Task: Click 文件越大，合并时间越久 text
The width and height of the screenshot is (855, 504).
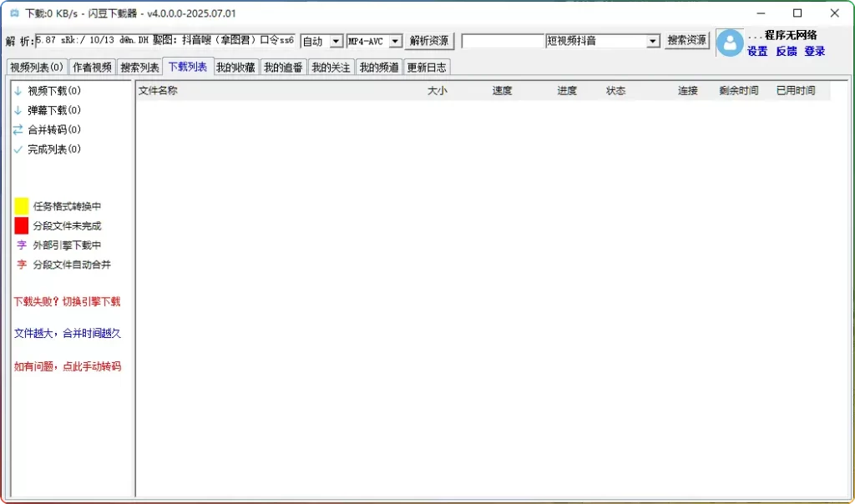Action: pos(68,334)
